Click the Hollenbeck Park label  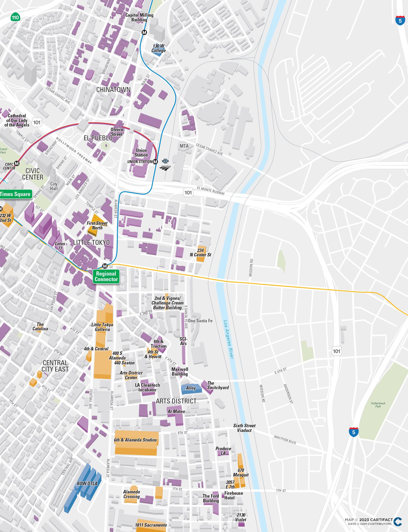[378, 405]
